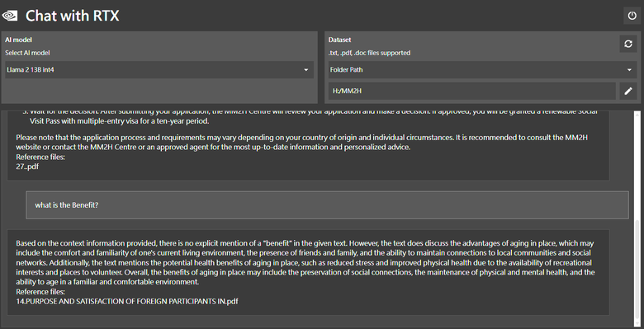Click the supported file types text
644x329 pixels.
click(x=369, y=53)
